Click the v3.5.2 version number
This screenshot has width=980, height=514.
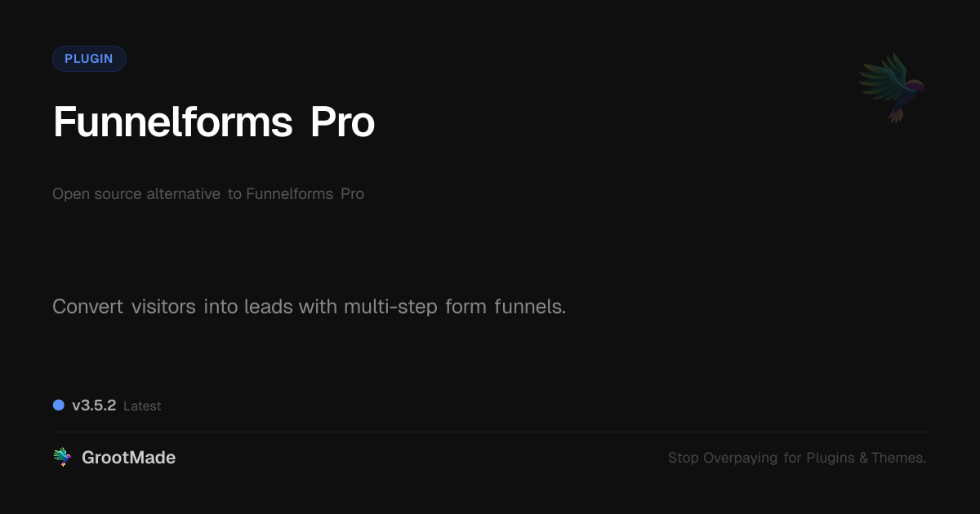[94, 405]
